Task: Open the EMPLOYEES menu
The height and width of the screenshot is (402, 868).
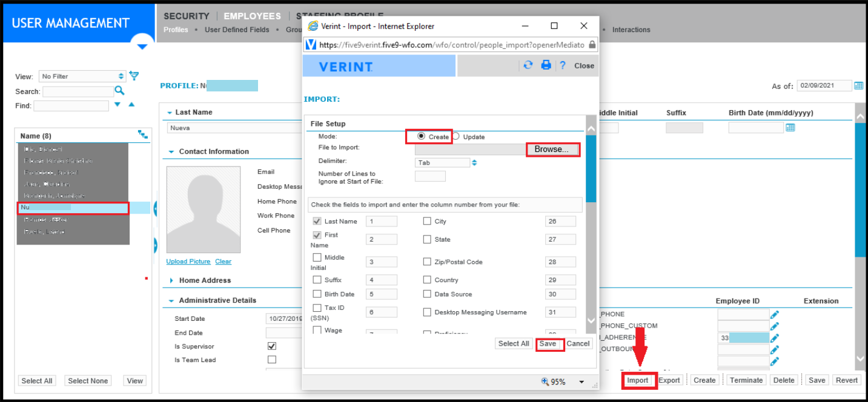Action: click(252, 16)
